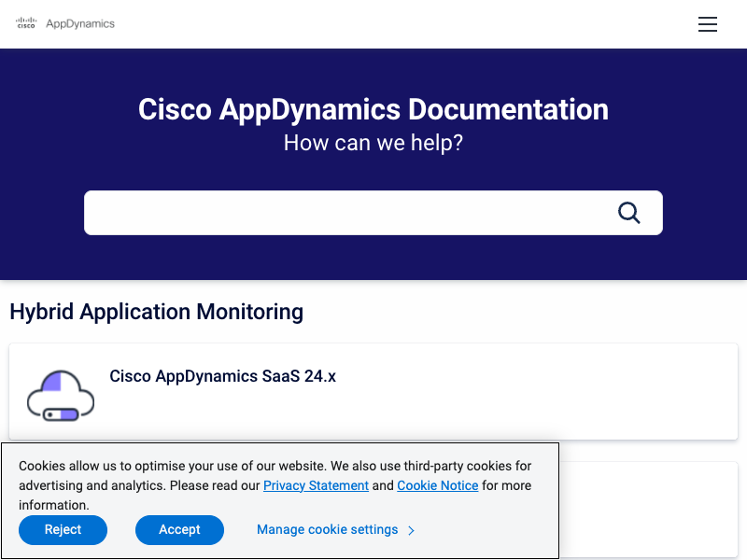
Task: Click the Cisco logo in the header
Action: (x=26, y=23)
